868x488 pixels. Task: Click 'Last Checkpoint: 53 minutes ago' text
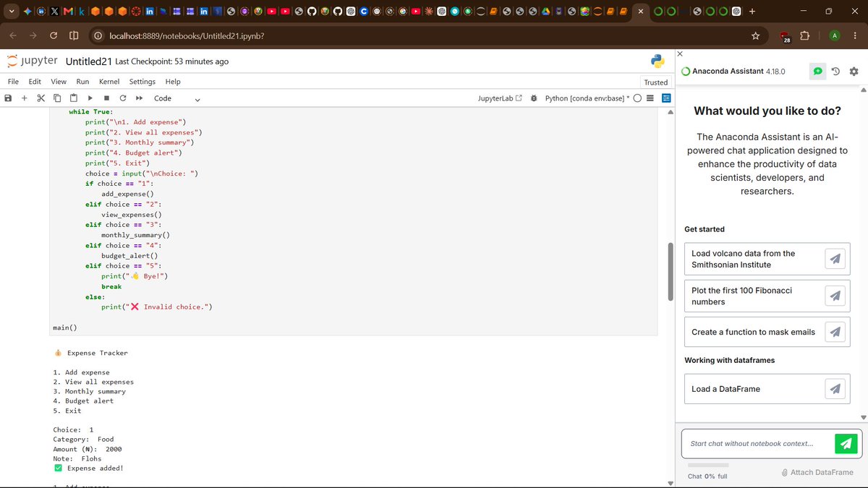click(172, 61)
